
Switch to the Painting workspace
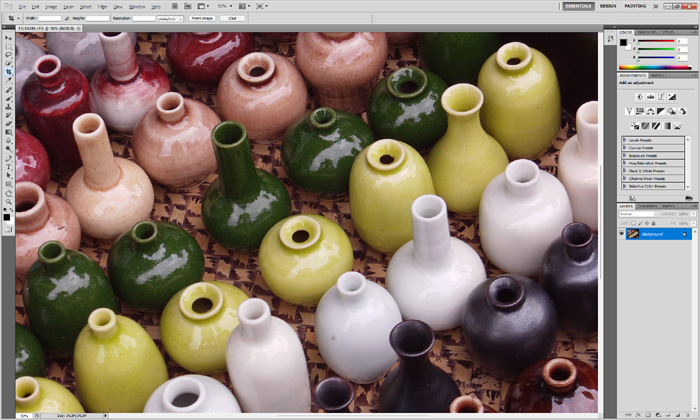pyautogui.click(x=635, y=6)
